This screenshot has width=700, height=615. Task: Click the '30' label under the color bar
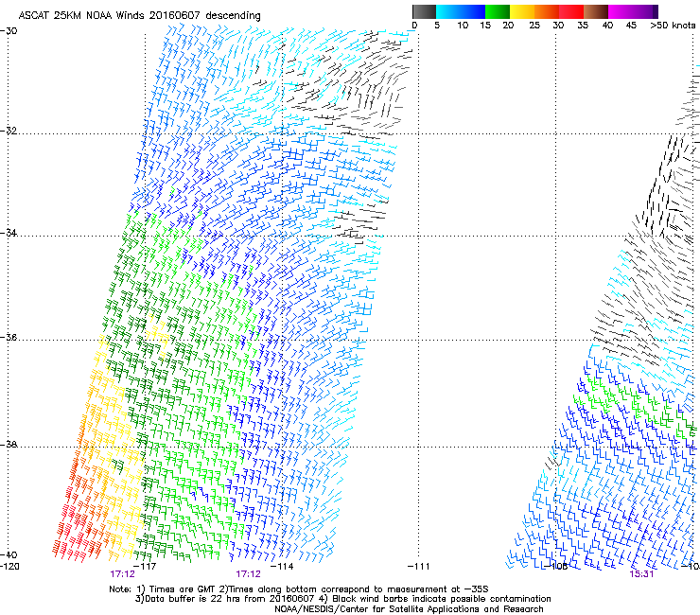tap(558, 26)
